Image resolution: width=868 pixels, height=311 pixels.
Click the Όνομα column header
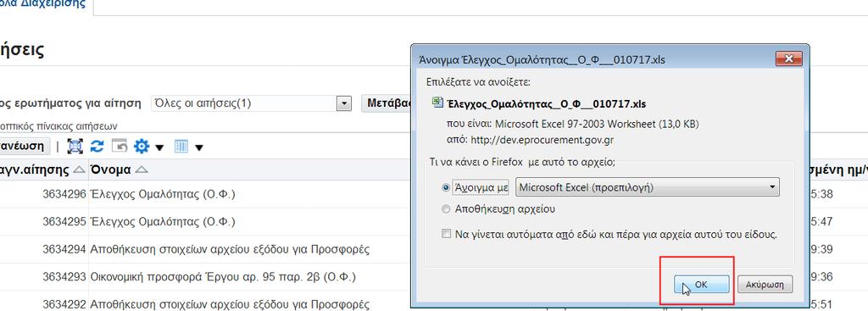click(x=111, y=169)
